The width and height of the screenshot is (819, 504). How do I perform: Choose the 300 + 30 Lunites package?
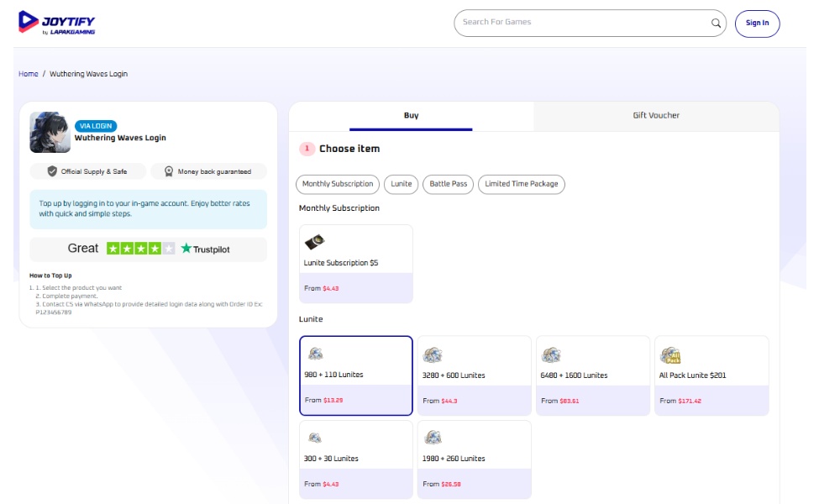(356, 459)
